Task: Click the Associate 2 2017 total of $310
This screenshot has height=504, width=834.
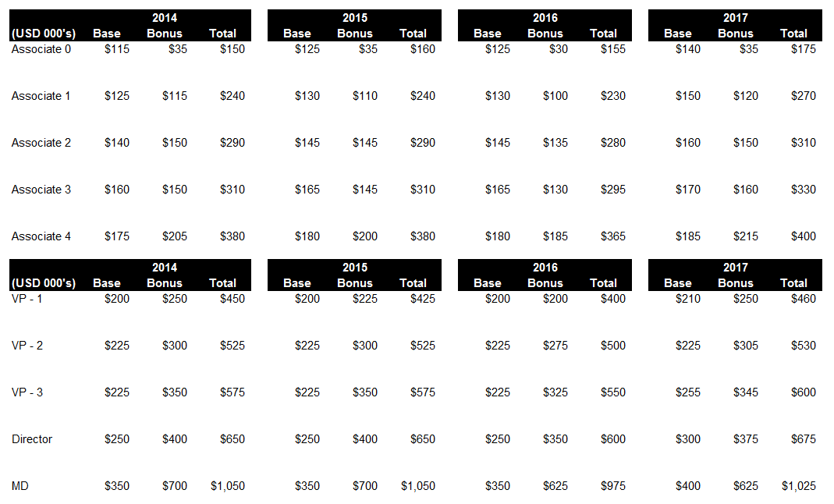Action: click(x=803, y=143)
